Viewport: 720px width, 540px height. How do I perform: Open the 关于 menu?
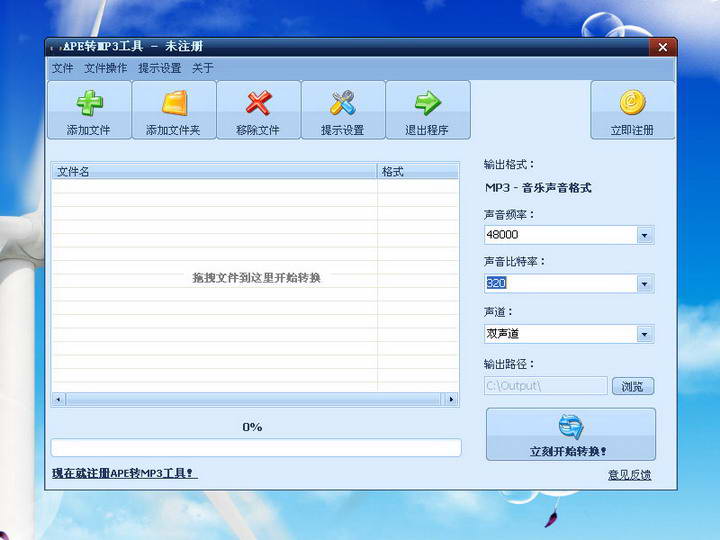coord(202,68)
